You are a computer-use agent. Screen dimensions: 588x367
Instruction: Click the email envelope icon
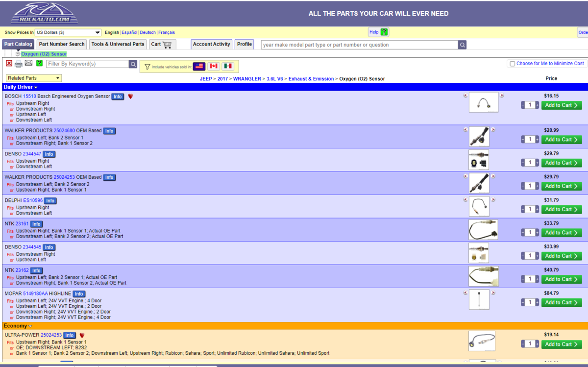click(28, 63)
